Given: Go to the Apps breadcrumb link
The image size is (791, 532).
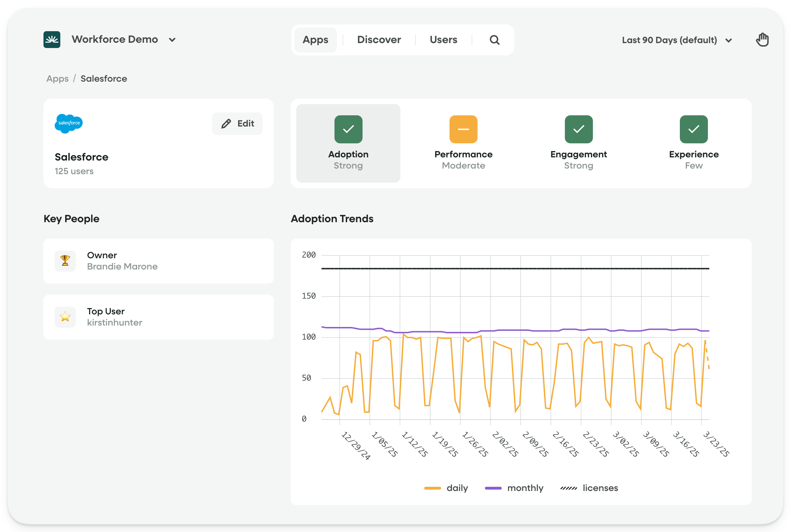Looking at the screenshot, I should tap(58, 79).
